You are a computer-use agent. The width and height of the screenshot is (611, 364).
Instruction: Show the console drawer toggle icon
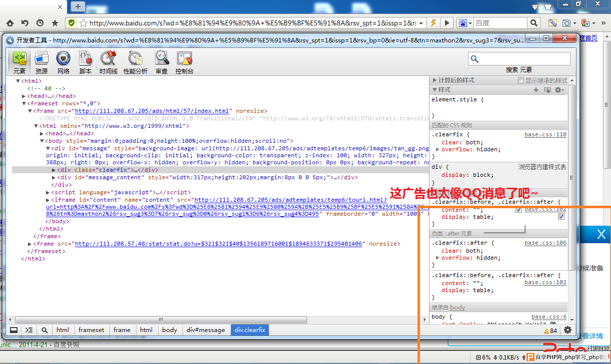coord(29,330)
